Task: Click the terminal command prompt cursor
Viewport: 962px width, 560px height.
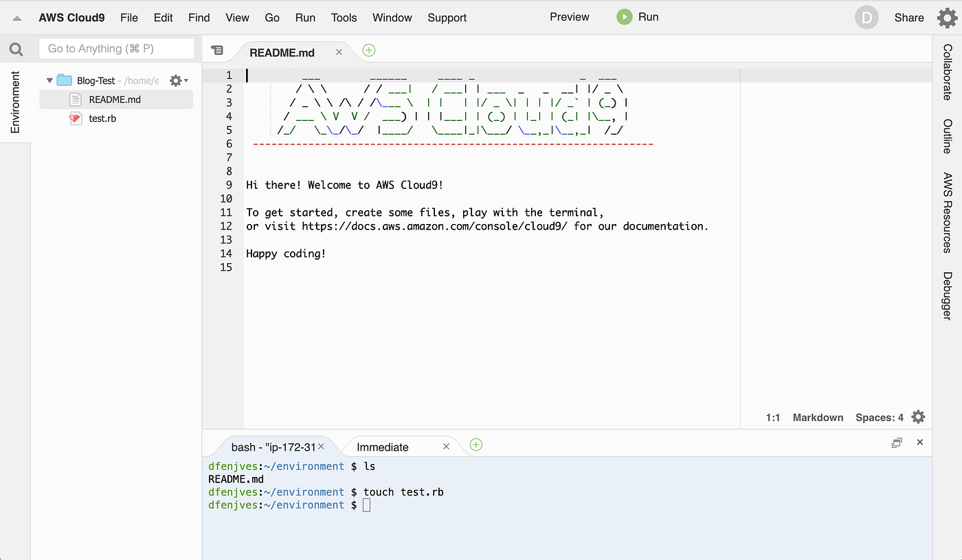Action: (366, 505)
